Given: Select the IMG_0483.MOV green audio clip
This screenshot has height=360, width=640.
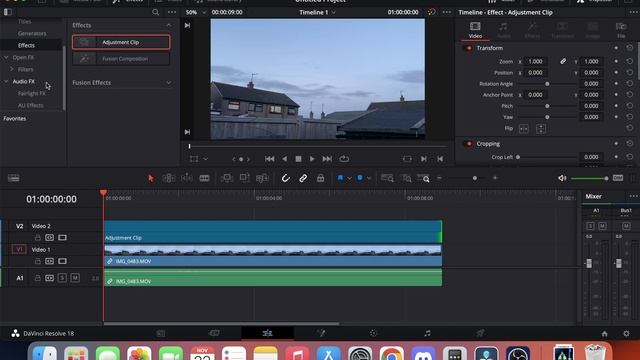Looking at the screenshot, I should coord(273,277).
